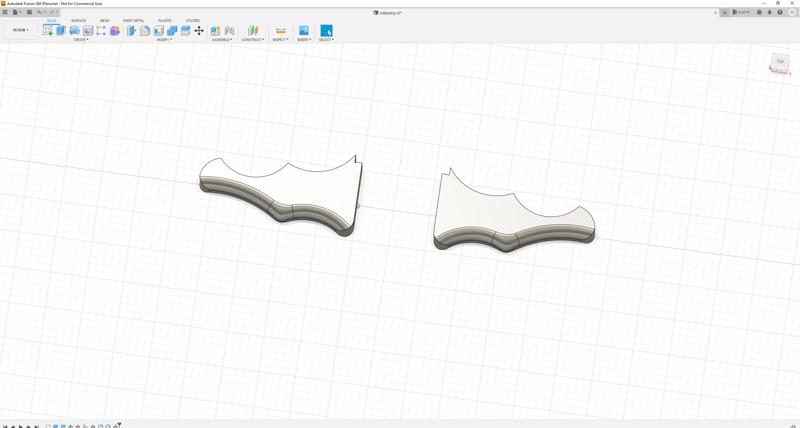
Task: Click the Rectangular Pattern tool icon
Action: coord(101,31)
